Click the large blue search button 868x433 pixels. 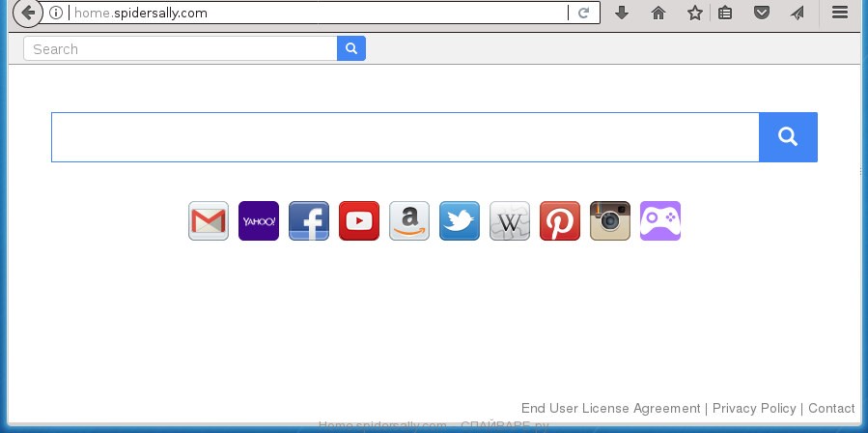click(788, 137)
